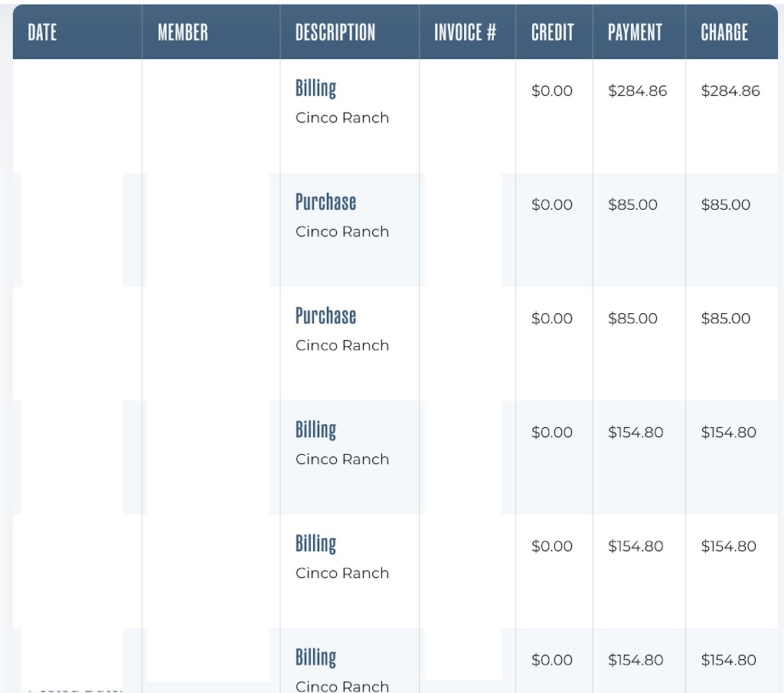Click the $154.80 charge in the bottom row

(728, 660)
